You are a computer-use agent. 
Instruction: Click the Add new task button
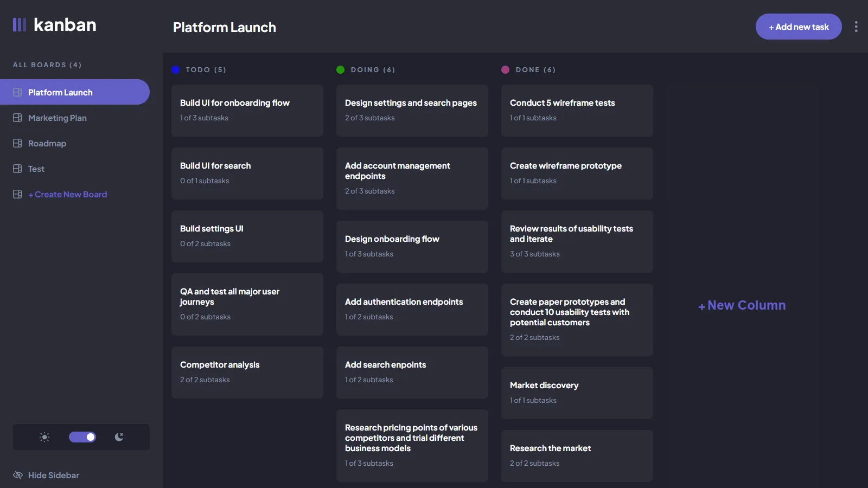point(798,26)
